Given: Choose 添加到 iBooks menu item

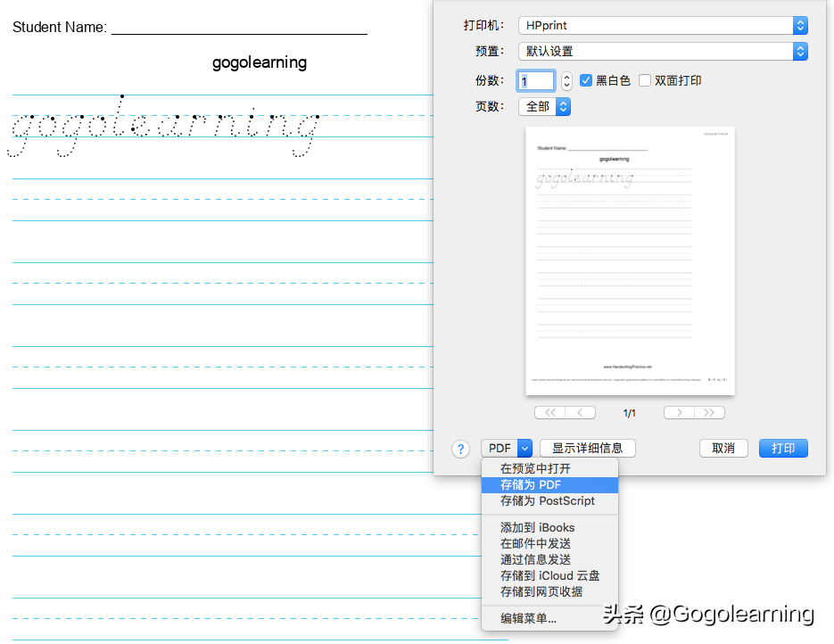Looking at the screenshot, I should point(550,527).
